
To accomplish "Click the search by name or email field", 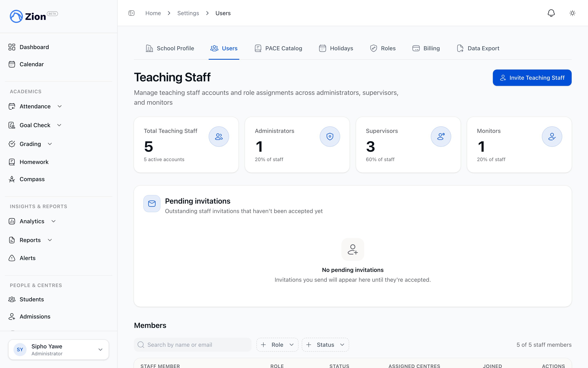I will 193,345.
